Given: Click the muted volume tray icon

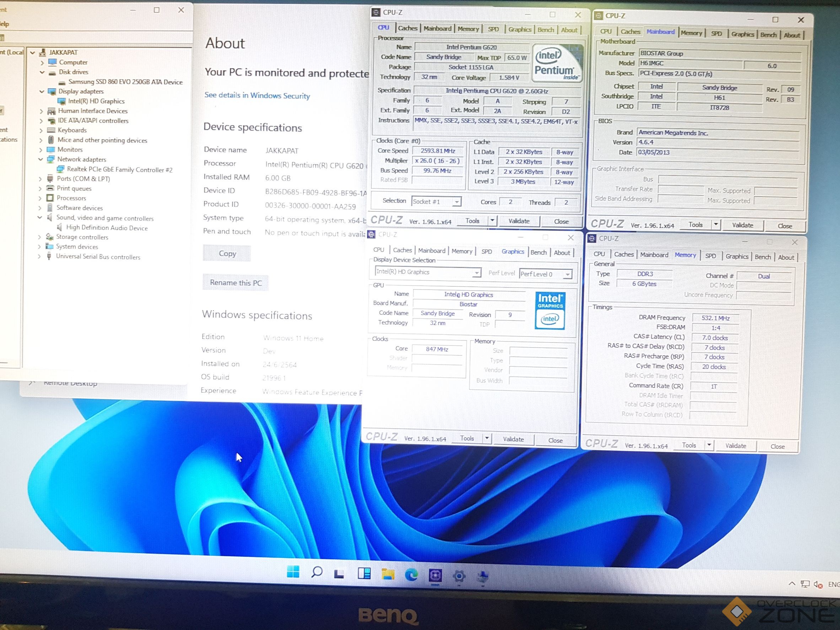Looking at the screenshot, I should (818, 585).
